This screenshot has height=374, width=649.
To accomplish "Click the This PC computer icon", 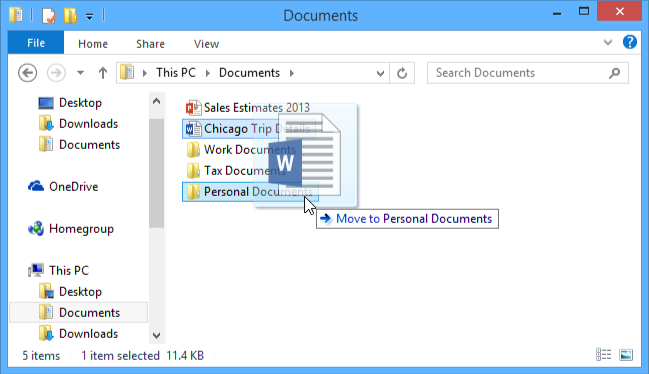I will point(36,270).
